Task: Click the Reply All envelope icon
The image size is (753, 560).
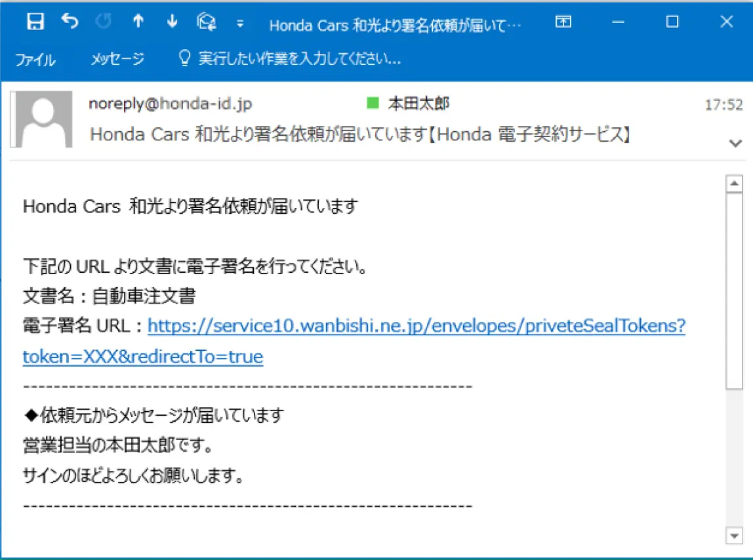Action: [x=207, y=22]
